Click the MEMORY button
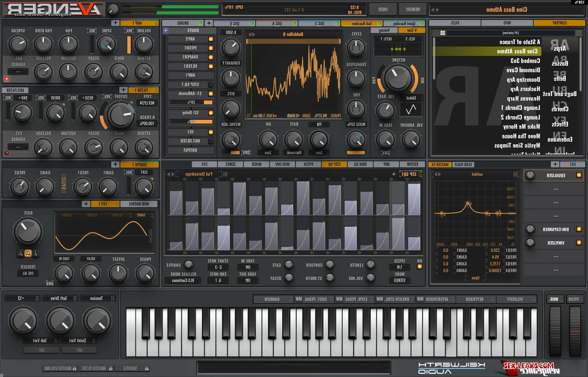Screen dimensions: 588x377 (x=413, y=9)
